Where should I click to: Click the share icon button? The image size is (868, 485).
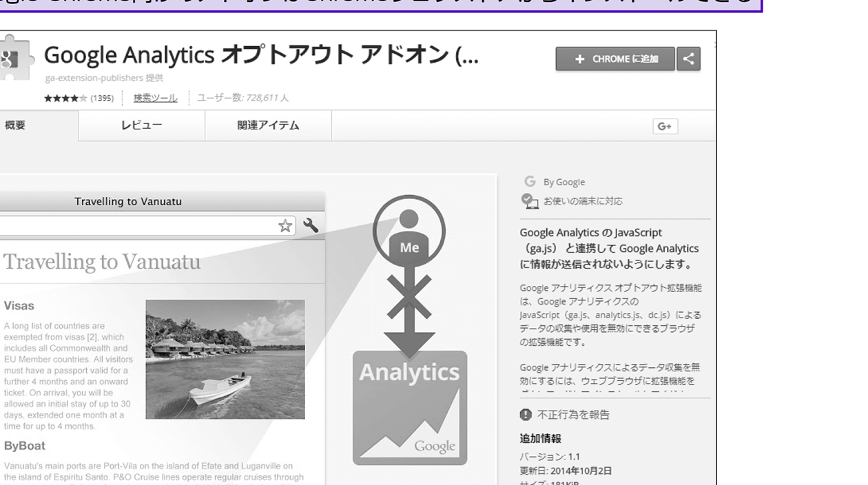tap(688, 59)
